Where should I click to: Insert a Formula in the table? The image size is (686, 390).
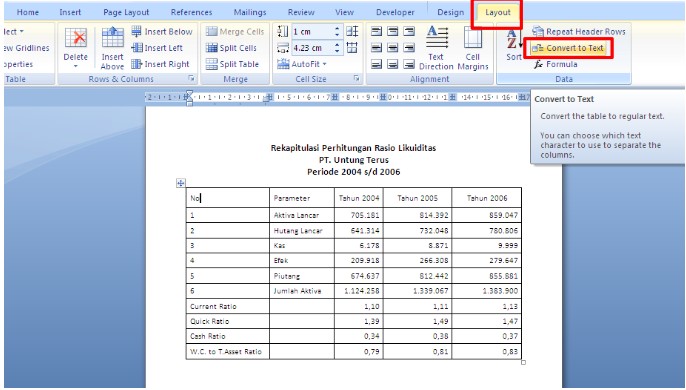pos(556,64)
